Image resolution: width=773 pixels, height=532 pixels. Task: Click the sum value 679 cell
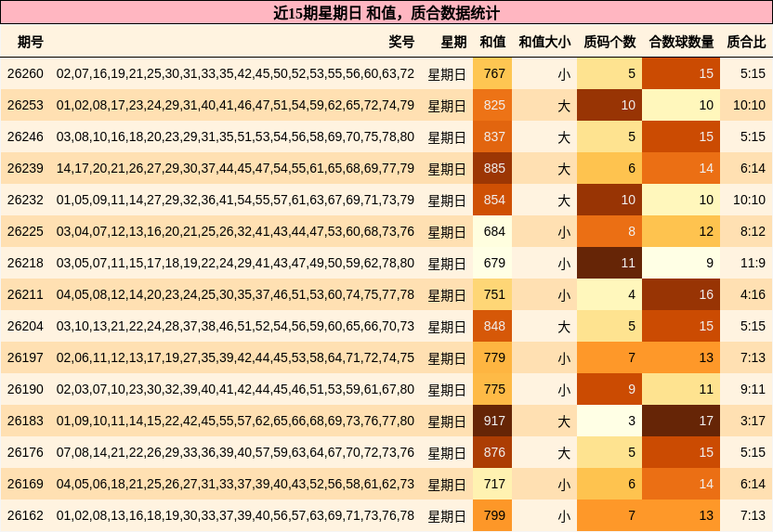click(x=492, y=263)
